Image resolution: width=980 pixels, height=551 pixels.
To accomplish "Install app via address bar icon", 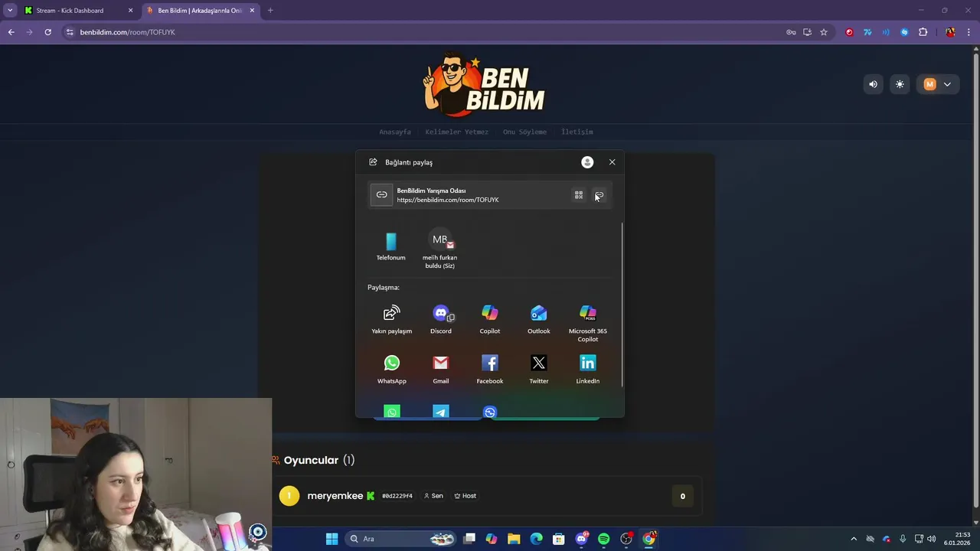I will (x=807, y=32).
